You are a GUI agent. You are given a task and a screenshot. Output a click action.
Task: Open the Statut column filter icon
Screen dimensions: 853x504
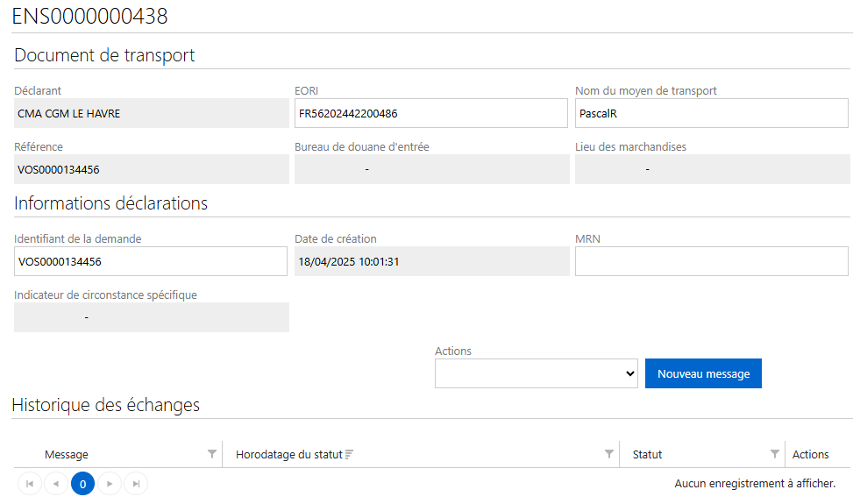coord(775,454)
